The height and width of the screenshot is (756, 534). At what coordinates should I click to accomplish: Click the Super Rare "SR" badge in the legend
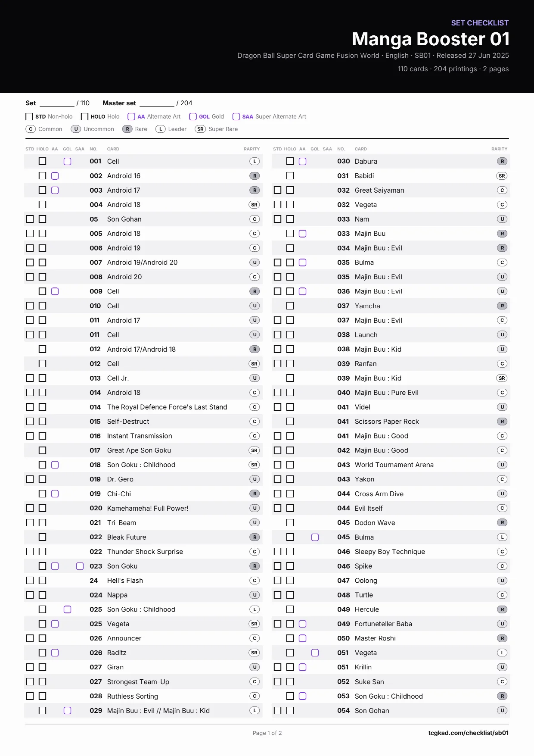[200, 129]
